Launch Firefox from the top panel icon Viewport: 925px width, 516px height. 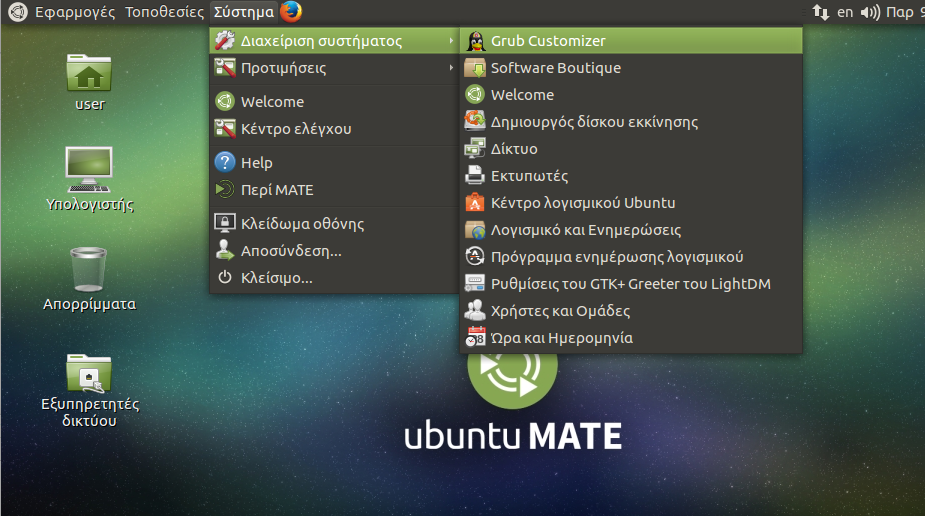291,12
